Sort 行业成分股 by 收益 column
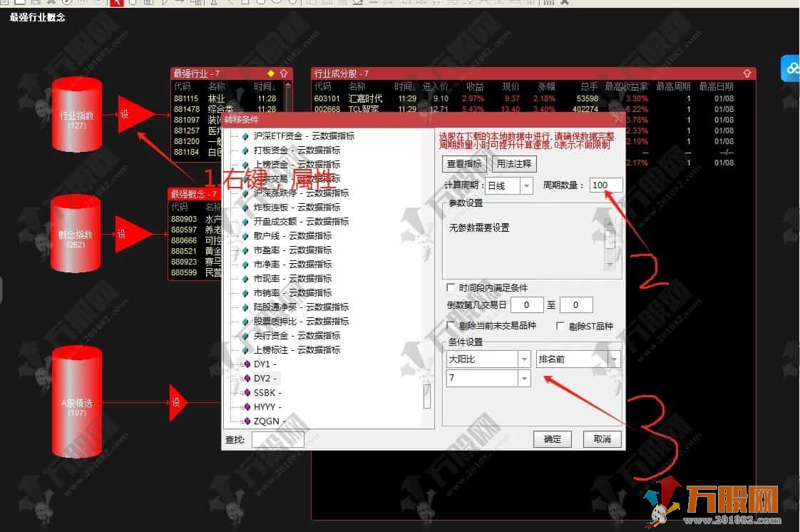This screenshot has height=532, width=800. coord(475,87)
